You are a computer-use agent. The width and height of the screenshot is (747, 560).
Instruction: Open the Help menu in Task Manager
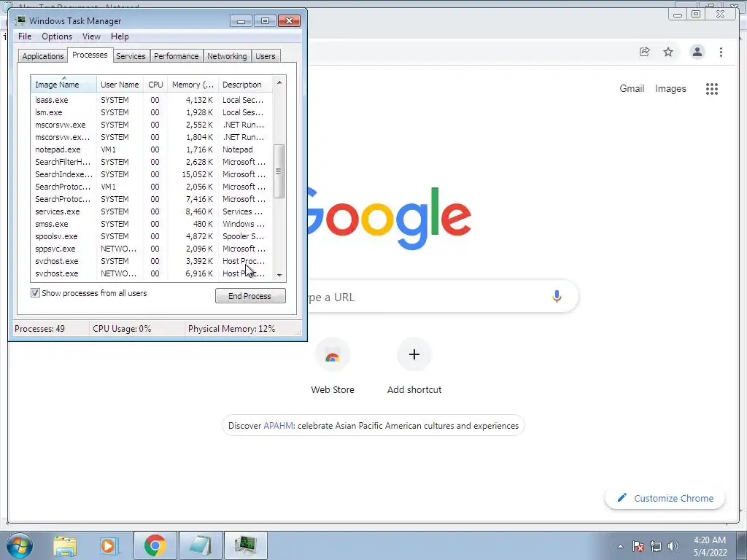120,36
